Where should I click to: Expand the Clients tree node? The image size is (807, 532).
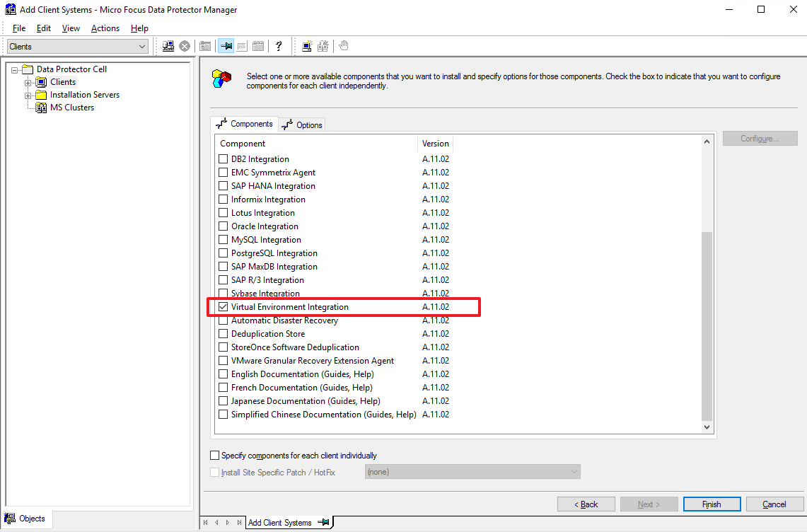point(28,82)
